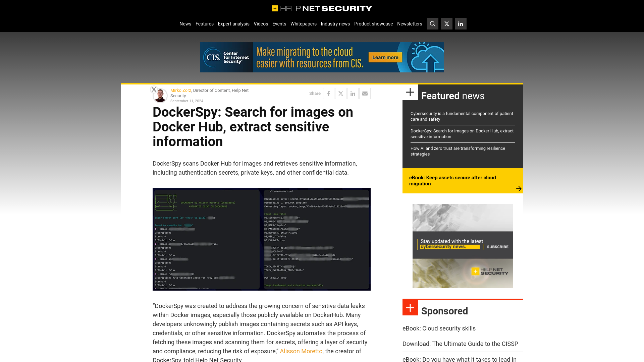Image resolution: width=644 pixels, height=362 pixels.
Task: Go to Expert analysis section
Action: (x=234, y=24)
